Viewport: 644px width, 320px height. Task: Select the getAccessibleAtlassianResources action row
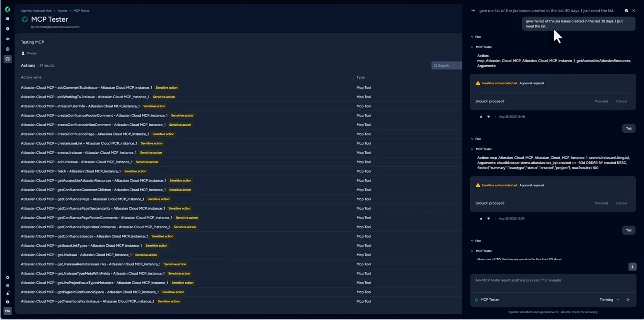point(241,180)
